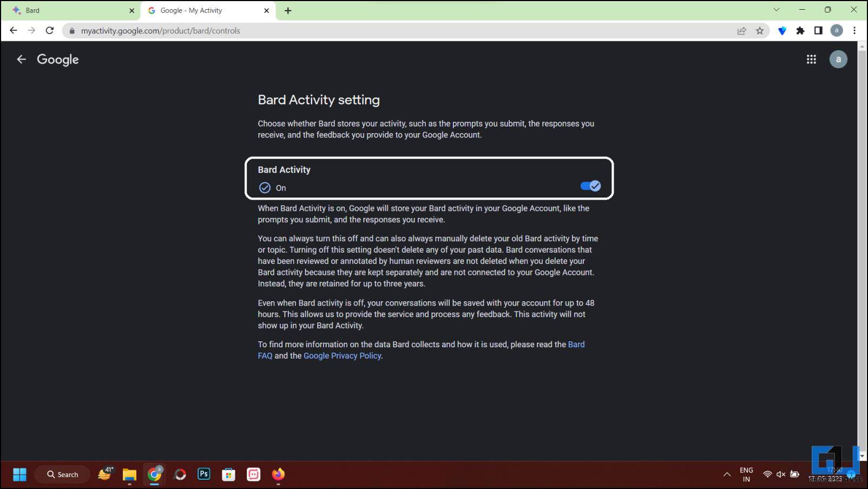Click the muted volume icon in tray

pyautogui.click(x=781, y=474)
